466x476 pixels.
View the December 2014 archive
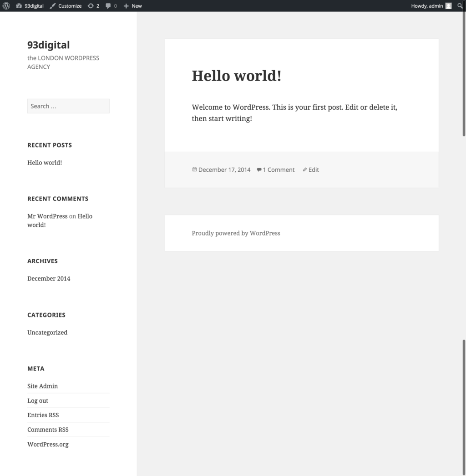tap(49, 278)
